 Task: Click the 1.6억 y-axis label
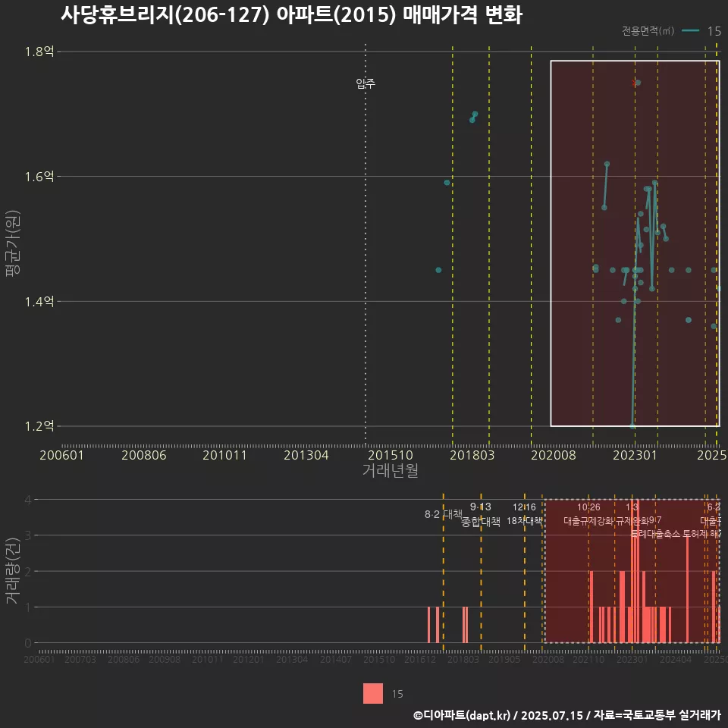point(39,177)
